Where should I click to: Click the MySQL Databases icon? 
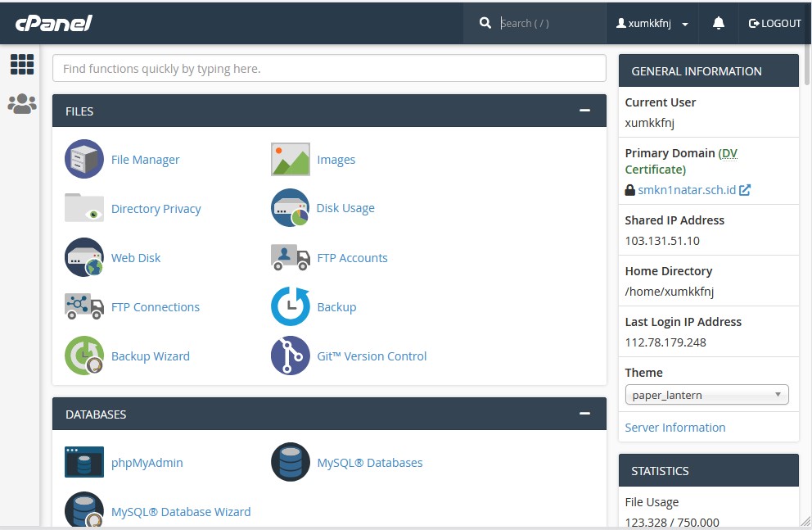click(291, 462)
